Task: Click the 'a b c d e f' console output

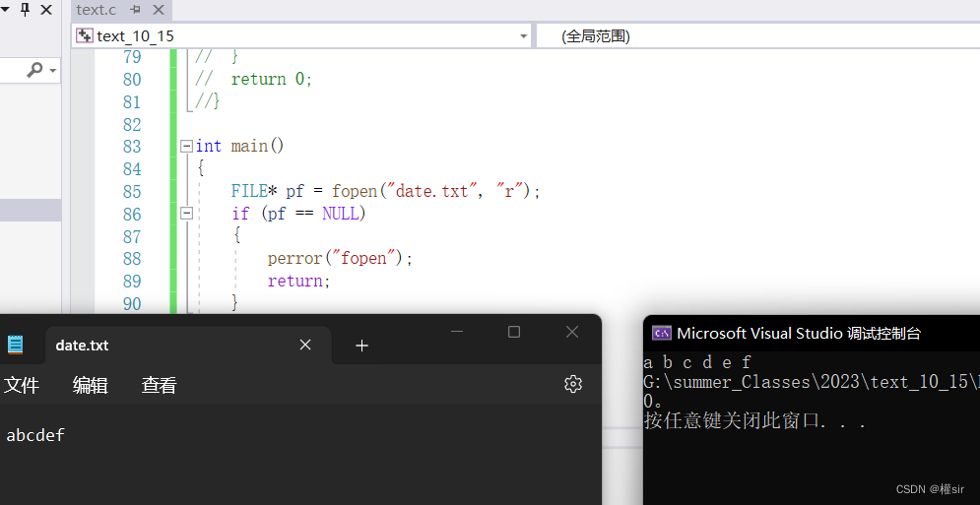Action: (697, 362)
